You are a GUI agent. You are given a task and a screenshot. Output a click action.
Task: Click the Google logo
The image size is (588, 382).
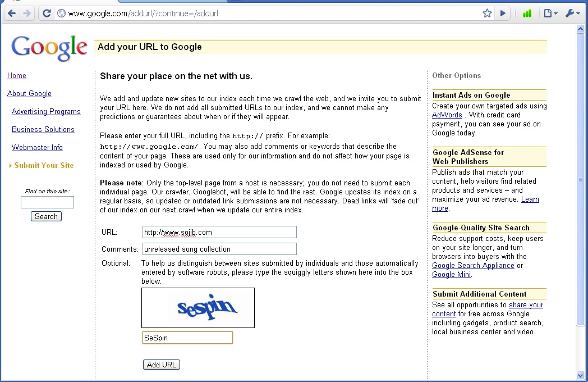(x=49, y=48)
